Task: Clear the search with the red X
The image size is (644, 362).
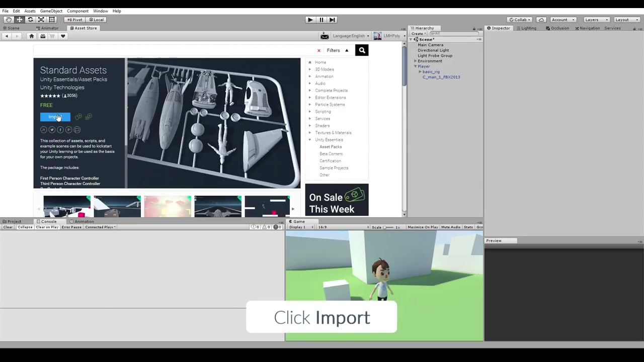Action: pyautogui.click(x=318, y=50)
